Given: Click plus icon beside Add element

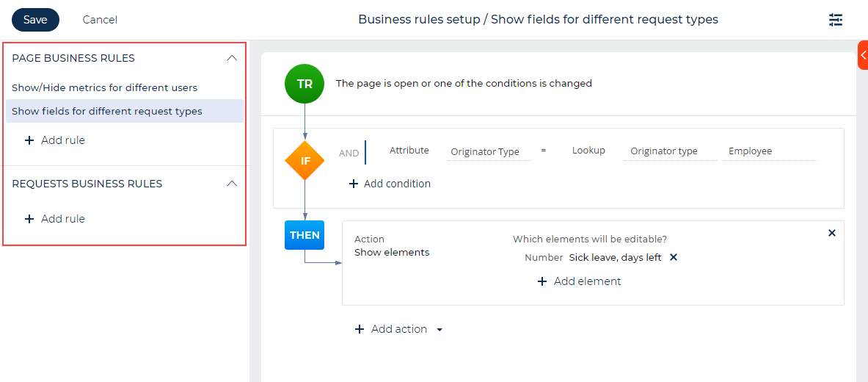Looking at the screenshot, I should 542,281.
